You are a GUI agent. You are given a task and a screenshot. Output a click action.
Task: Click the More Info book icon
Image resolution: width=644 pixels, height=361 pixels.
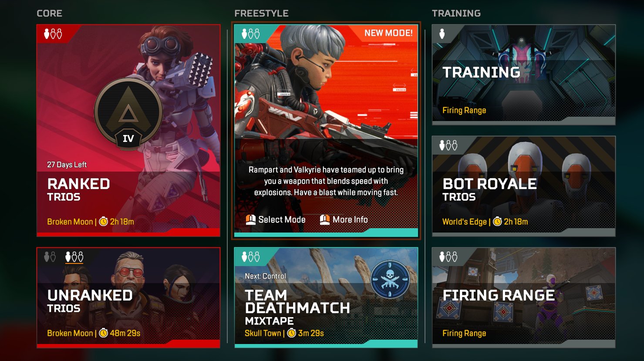(x=325, y=219)
